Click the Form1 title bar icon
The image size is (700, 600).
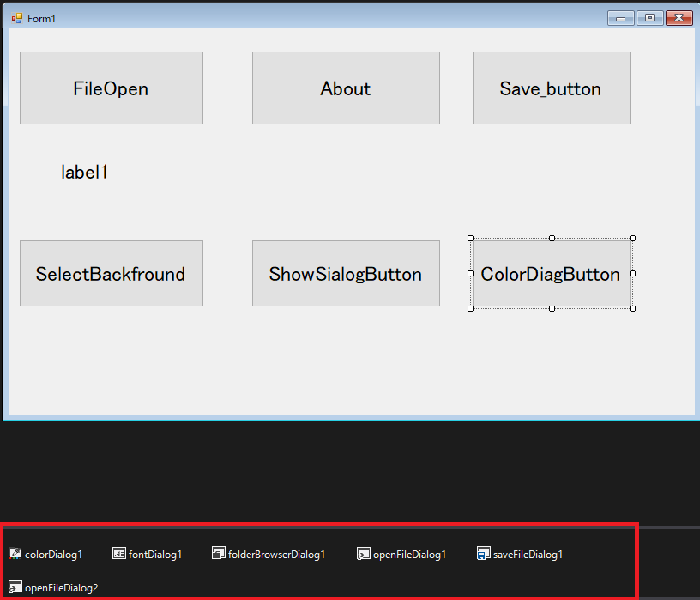tap(17, 18)
